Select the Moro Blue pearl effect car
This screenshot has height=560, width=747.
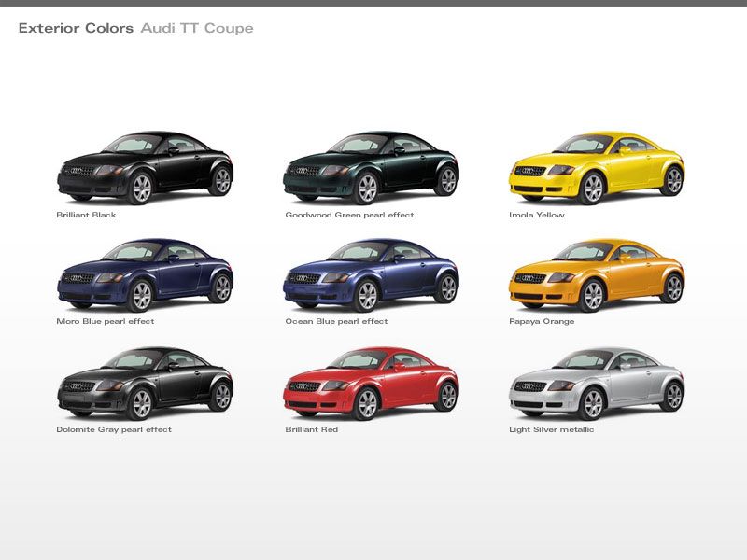(x=145, y=274)
